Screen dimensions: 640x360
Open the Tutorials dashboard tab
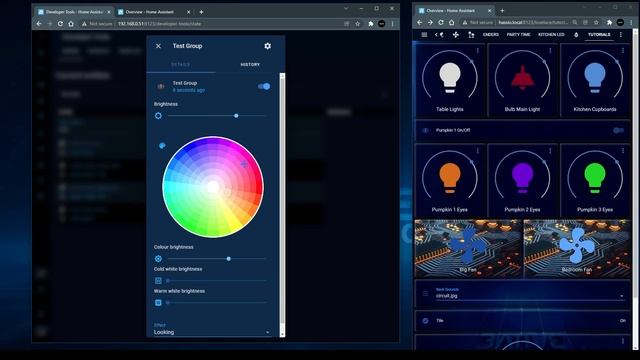599,35
